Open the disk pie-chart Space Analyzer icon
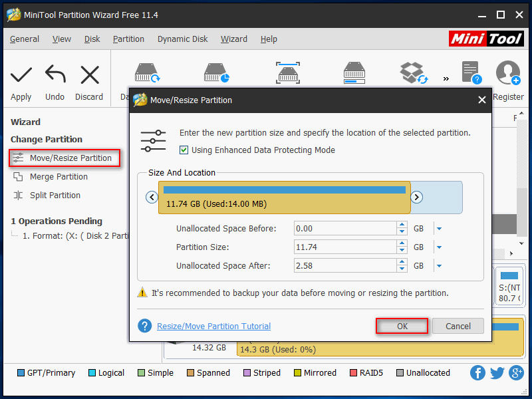This screenshot has width=532, height=399. click(x=217, y=72)
